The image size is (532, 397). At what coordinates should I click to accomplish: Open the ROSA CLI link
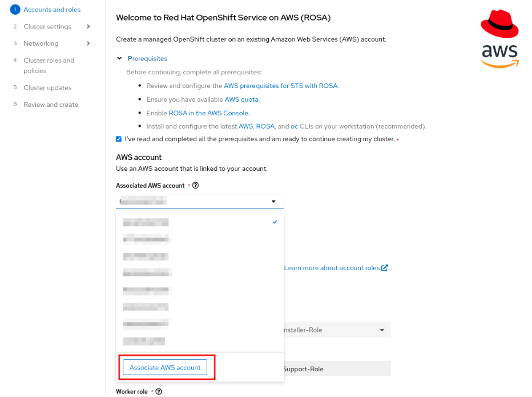[x=265, y=126]
